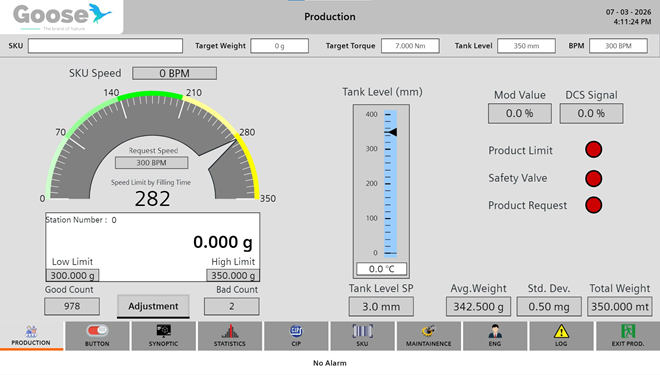Click the SKU Speed 0 BPM value

[174, 73]
